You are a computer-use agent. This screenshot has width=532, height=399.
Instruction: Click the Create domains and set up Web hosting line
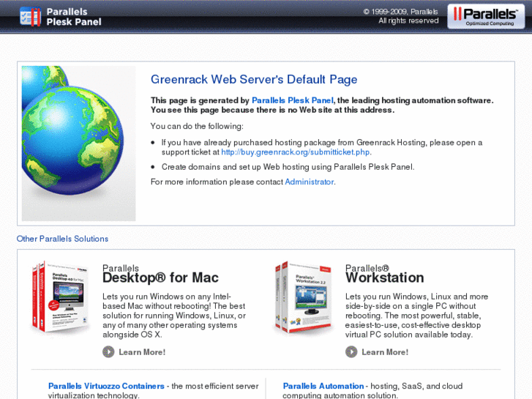[288, 167]
